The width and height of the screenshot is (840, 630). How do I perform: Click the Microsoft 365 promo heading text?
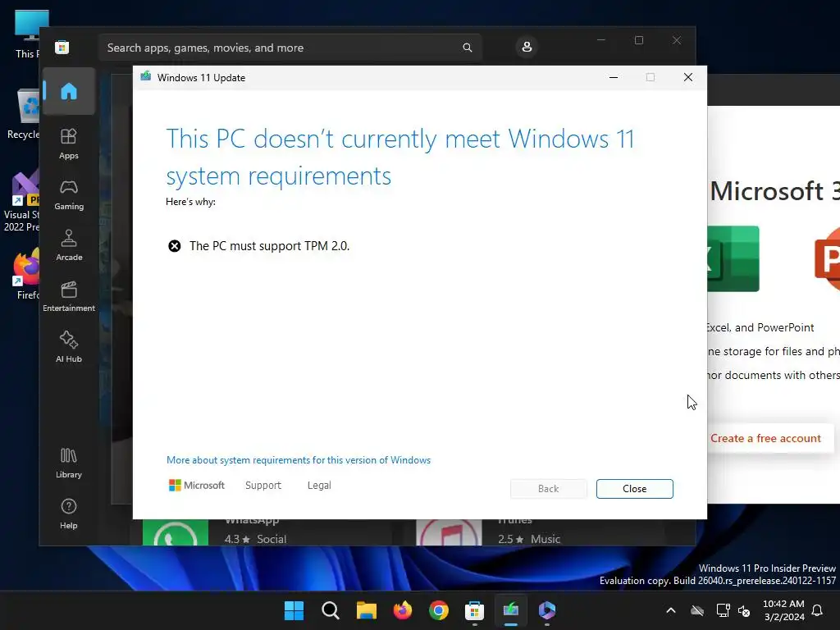[774, 191]
